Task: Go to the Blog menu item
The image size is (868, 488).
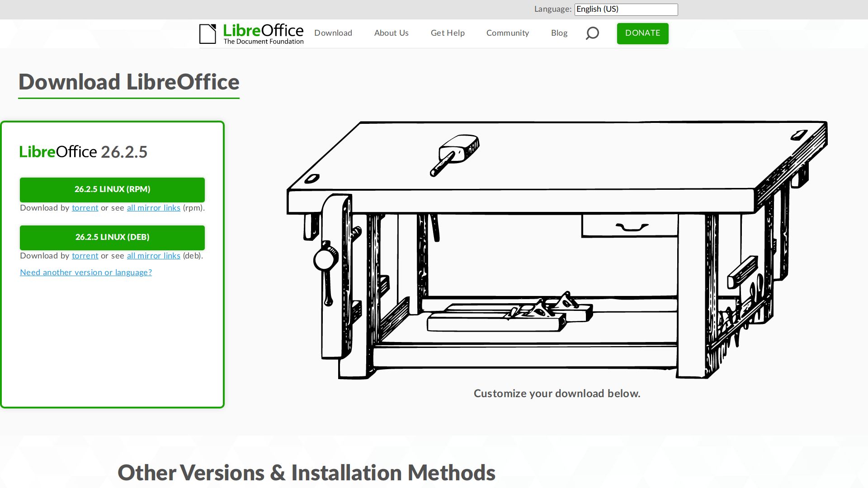Action: (559, 33)
